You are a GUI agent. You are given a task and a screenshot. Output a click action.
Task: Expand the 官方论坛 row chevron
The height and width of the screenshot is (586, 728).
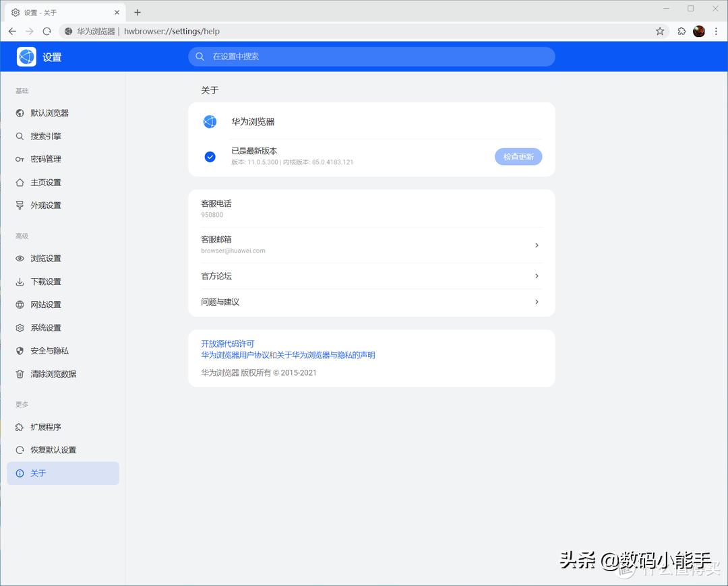[537, 276]
